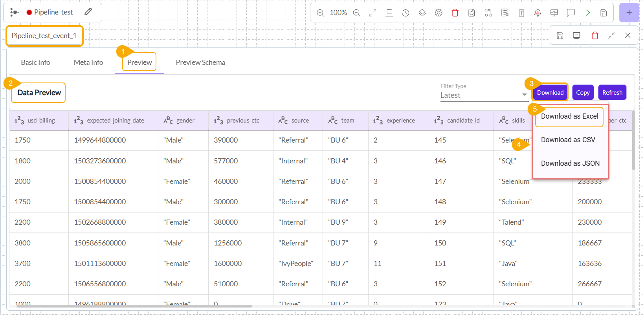Choose Download as CSV
This screenshot has width=644, height=315.
(x=568, y=140)
